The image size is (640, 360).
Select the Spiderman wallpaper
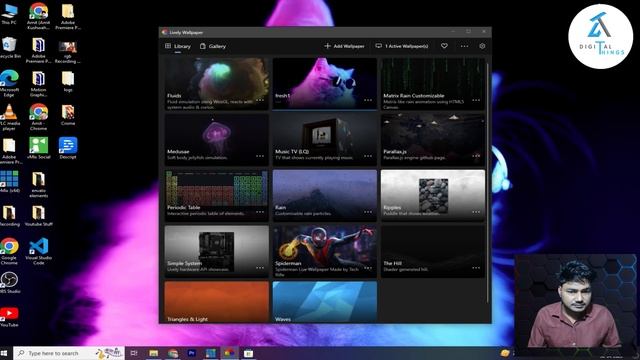pos(325,251)
